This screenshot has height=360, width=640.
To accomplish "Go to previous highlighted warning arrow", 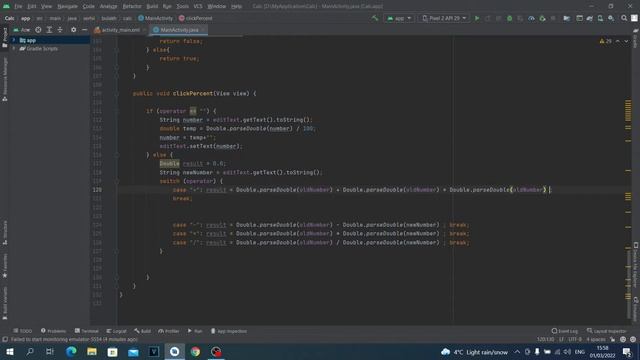I will (x=618, y=41).
